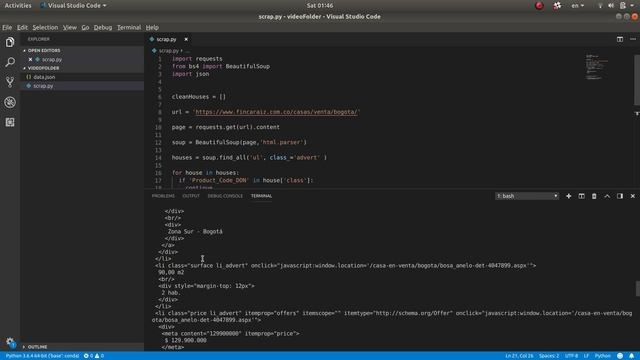Viewport: 640px width, 360px height.
Task: Change file encoding via UTF-8
Action: pos(571,356)
